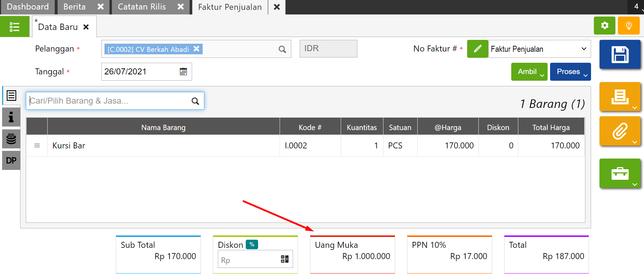Select the Data Baru sub-tab
Screen dimensions: 644x276
58,27
